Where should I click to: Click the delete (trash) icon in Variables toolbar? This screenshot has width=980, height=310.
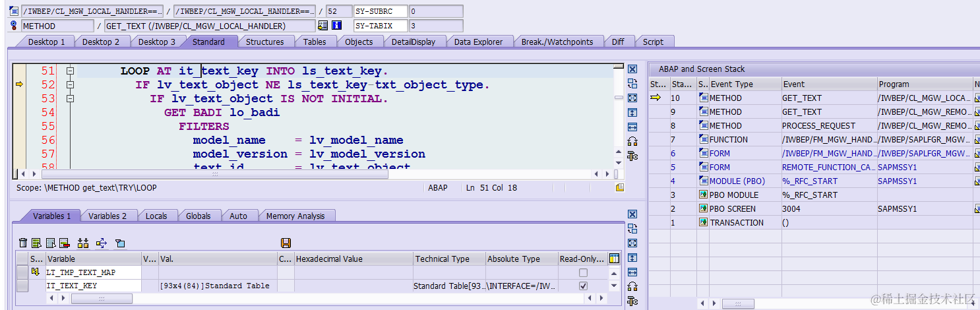coord(24,243)
